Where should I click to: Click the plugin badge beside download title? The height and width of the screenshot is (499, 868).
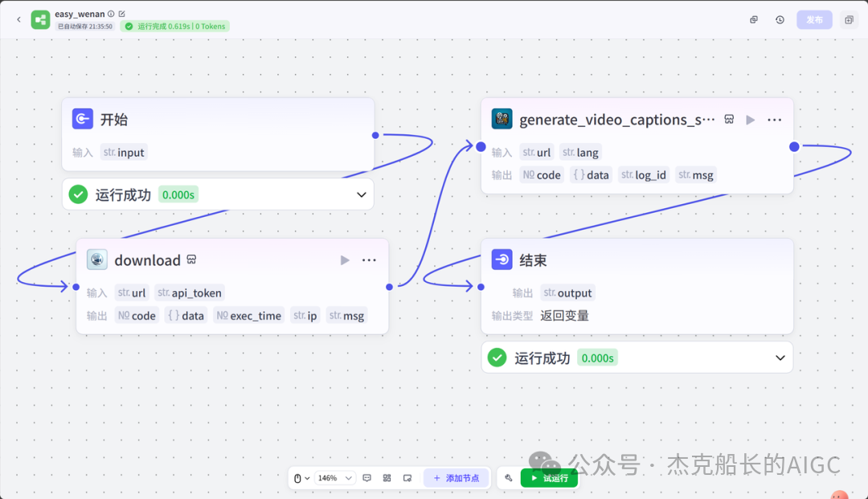(x=191, y=259)
